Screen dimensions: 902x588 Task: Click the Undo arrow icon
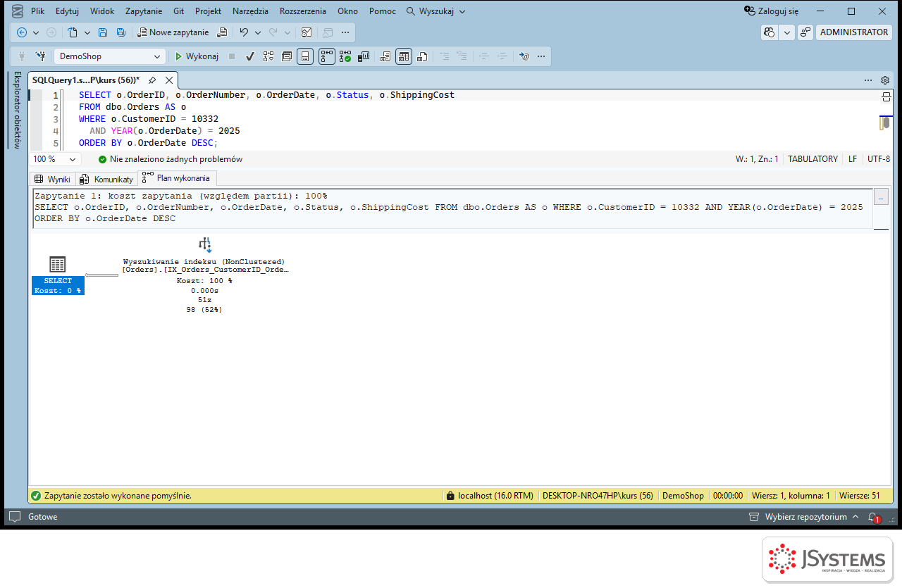coord(244,32)
